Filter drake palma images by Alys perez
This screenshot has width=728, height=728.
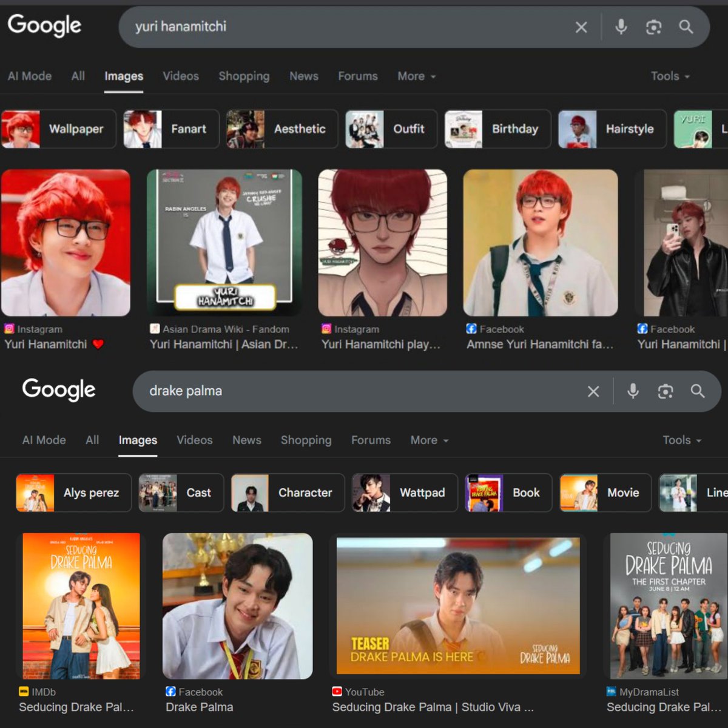[x=73, y=493]
